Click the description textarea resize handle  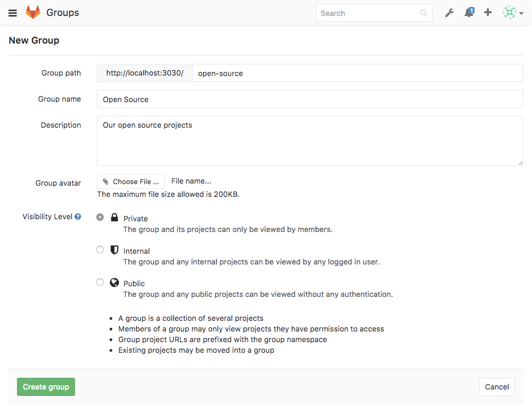click(x=520, y=163)
